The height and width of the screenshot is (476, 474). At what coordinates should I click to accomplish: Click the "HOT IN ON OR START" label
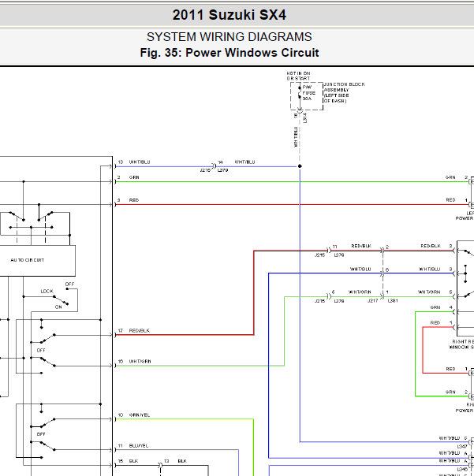click(298, 76)
